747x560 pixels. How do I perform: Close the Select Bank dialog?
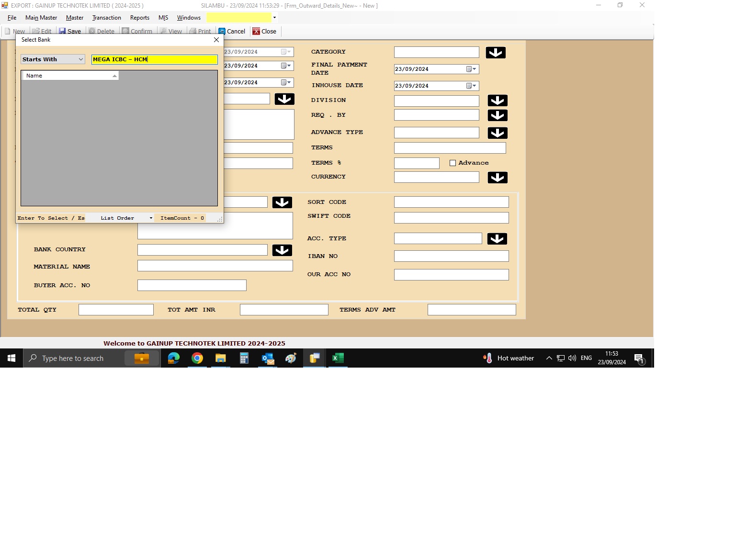[x=216, y=40]
